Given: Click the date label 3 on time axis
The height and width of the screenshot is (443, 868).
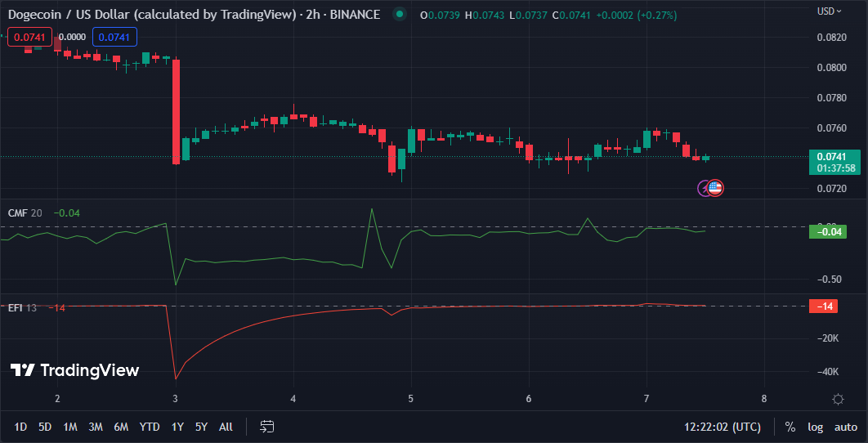Looking at the screenshot, I should pos(176,399).
